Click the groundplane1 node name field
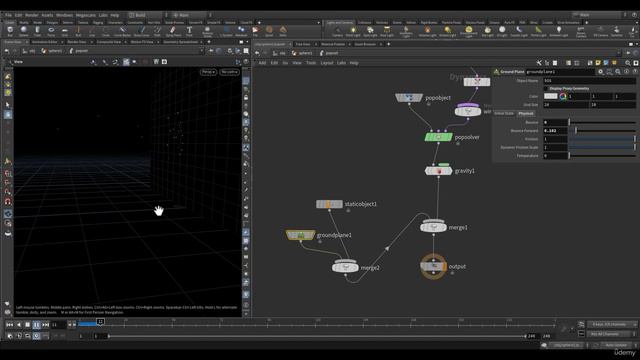This screenshot has height=360, width=640. 560,72
